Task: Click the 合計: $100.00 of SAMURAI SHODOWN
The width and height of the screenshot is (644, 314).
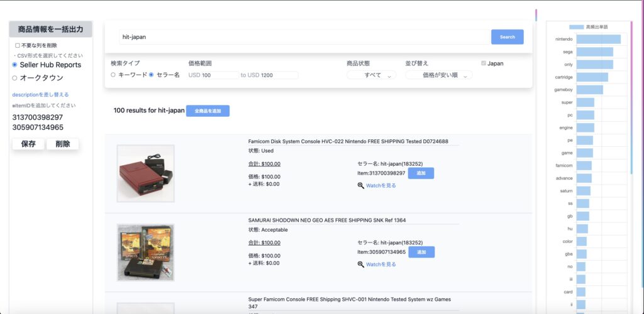Action: coord(264,242)
